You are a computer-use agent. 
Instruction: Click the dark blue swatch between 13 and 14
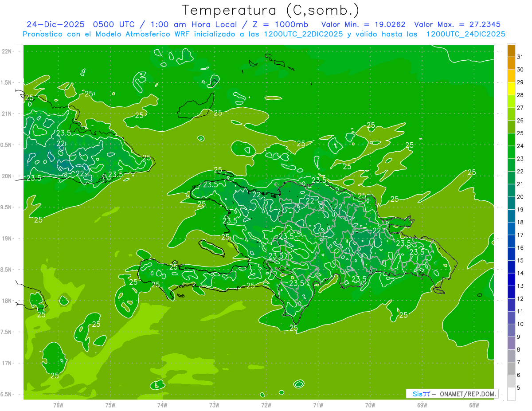(511, 279)
